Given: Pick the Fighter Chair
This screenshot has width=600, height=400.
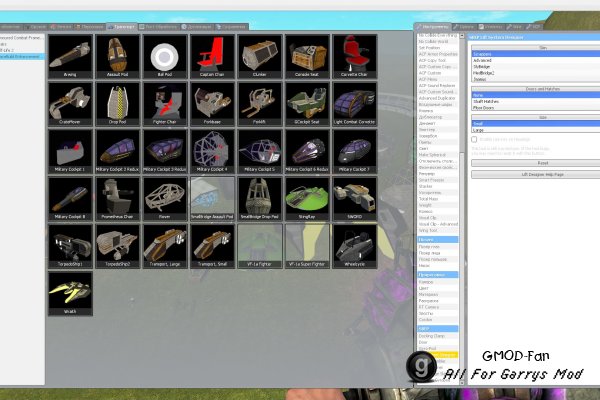Looking at the screenshot, I should coord(165,104).
